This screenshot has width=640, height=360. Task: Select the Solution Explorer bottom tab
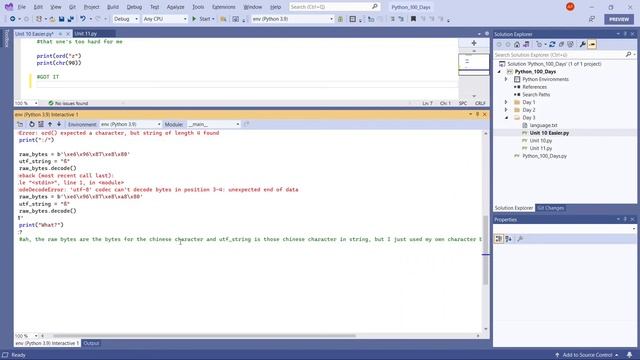pyautogui.click(x=513, y=208)
